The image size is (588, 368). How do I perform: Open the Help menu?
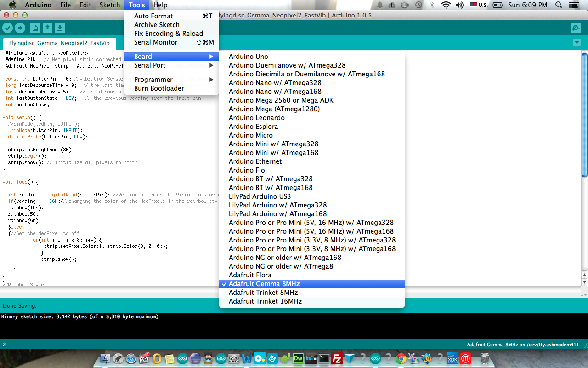pos(160,5)
